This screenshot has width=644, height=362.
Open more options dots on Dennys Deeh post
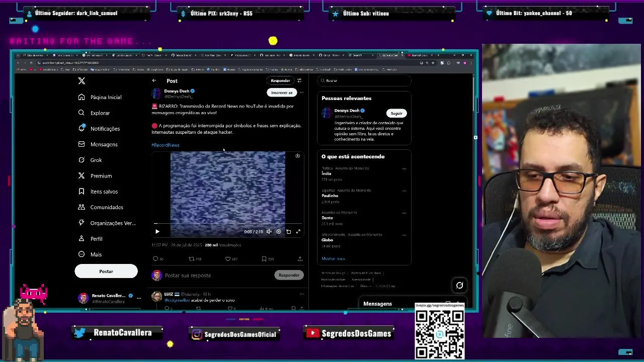pyautogui.click(x=302, y=93)
